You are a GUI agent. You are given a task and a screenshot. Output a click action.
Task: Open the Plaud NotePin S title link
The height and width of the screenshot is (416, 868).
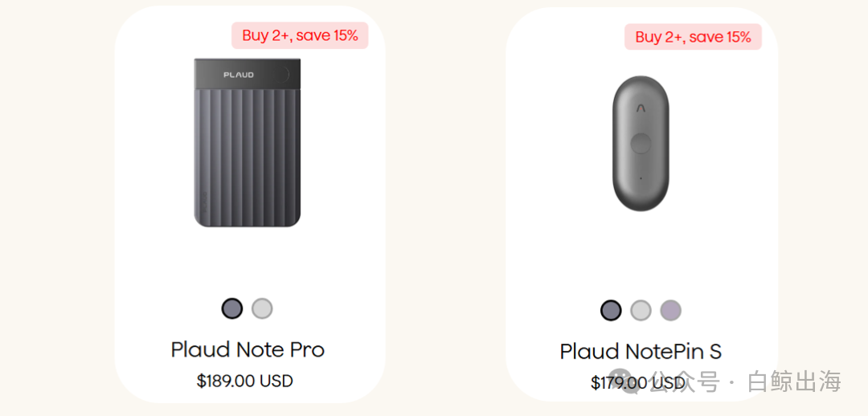pos(641,352)
